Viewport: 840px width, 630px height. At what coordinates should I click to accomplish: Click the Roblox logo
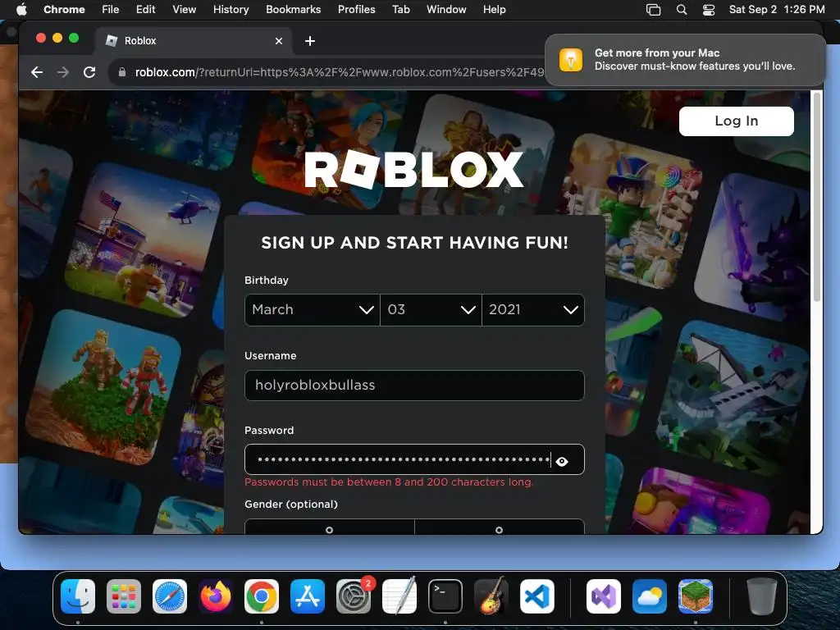click(414, 169)
